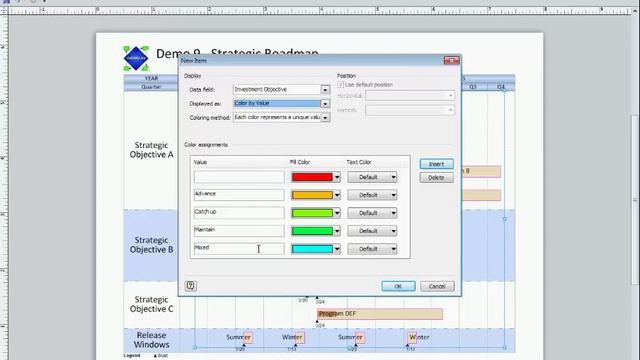
Task: Click the roadmap diamond logo on the page
Action: (x=136, y=58)
